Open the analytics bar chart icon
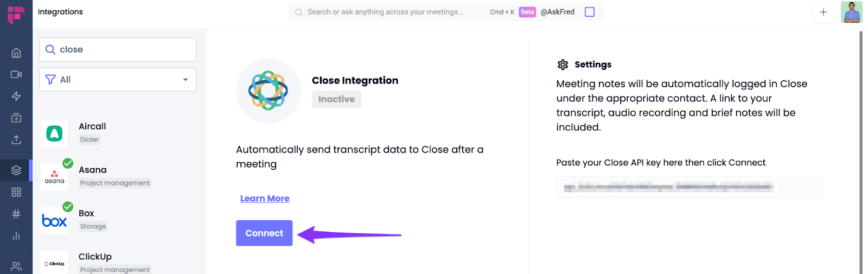Viewport: 868px width, 274px height. tap(16, 235)
